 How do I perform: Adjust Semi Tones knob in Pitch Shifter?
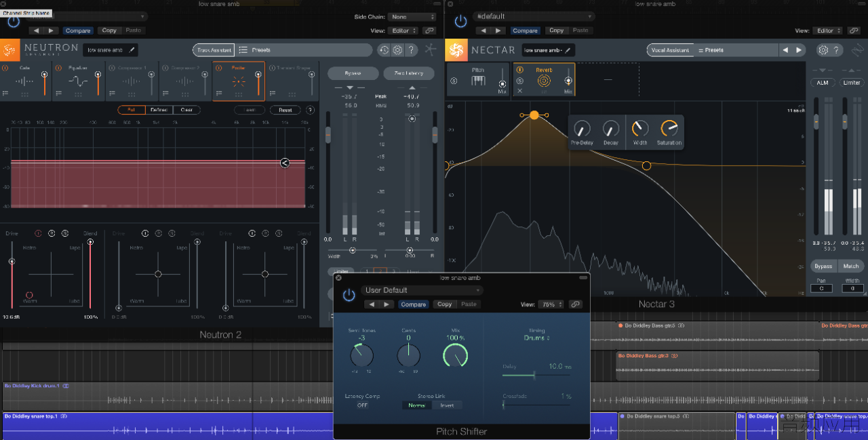coord(362,355)
